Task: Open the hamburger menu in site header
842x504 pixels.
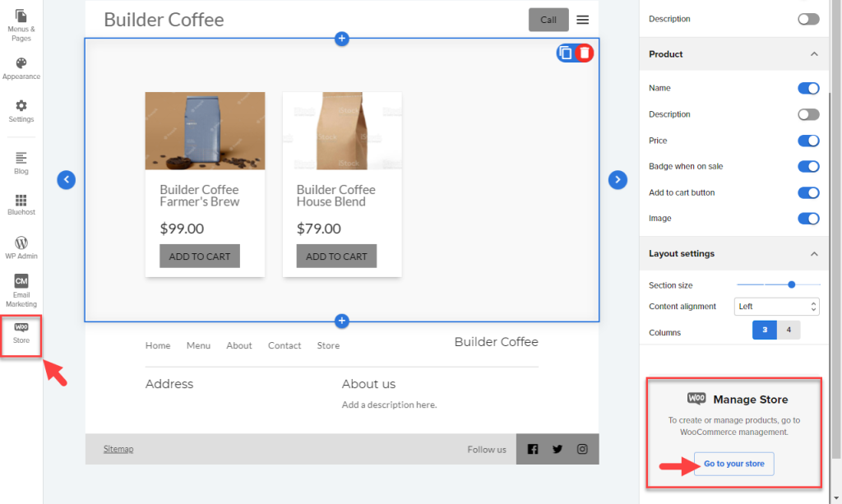Action: pyautogui.click(x=583, y=20)
